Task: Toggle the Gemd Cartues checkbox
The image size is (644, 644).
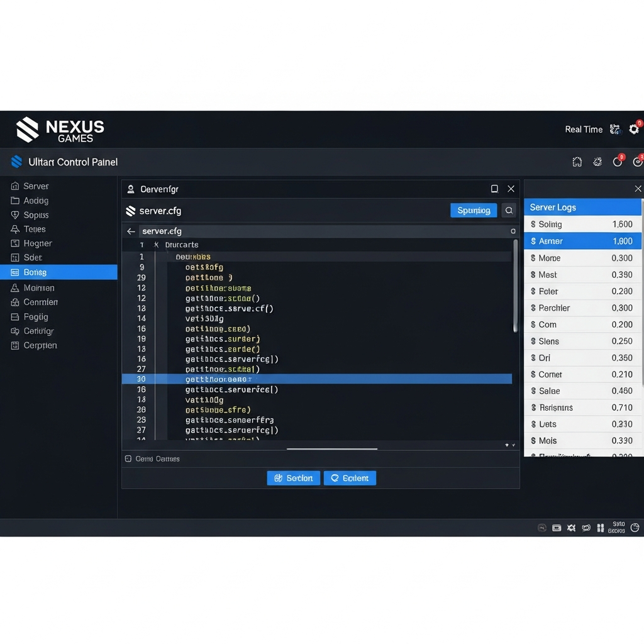Action: 128,458
